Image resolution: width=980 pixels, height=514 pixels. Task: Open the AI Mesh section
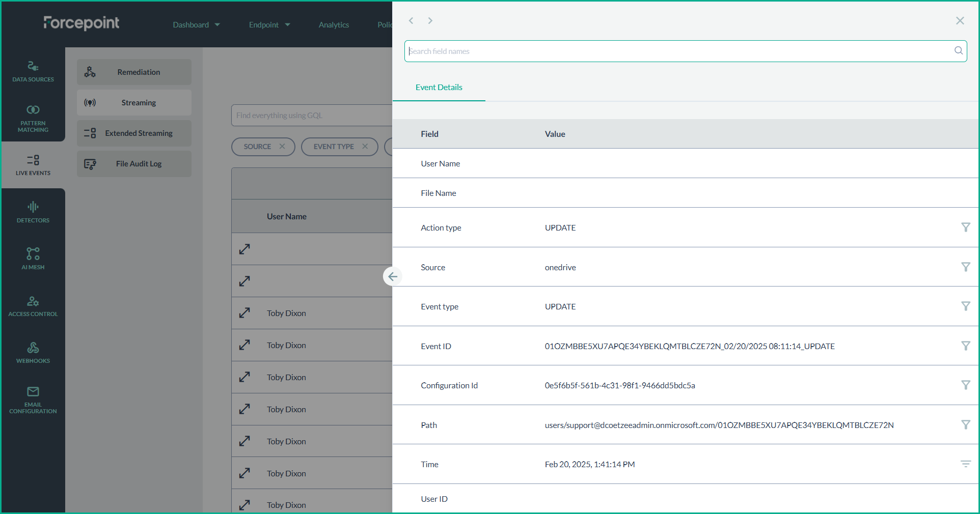pos(33,259)
